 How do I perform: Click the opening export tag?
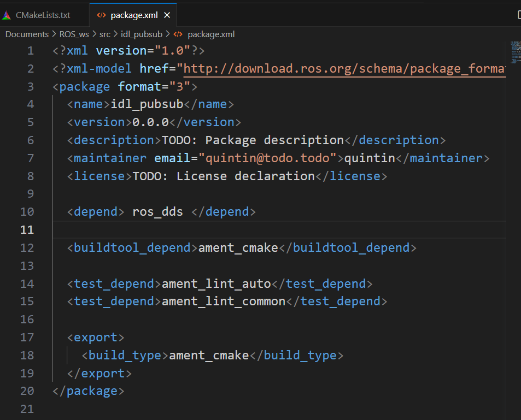[96, 338]
